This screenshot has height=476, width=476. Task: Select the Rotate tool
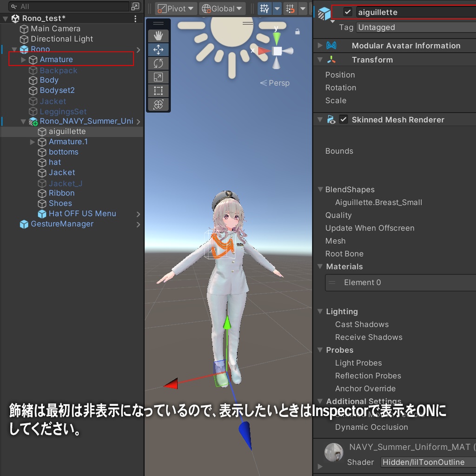(x=158, y=63)
